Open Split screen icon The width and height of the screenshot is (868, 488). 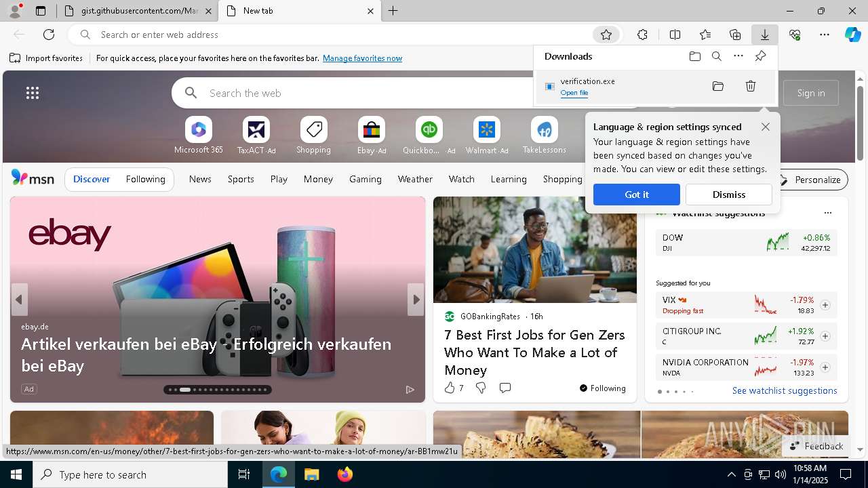click(x=675, y=35)
